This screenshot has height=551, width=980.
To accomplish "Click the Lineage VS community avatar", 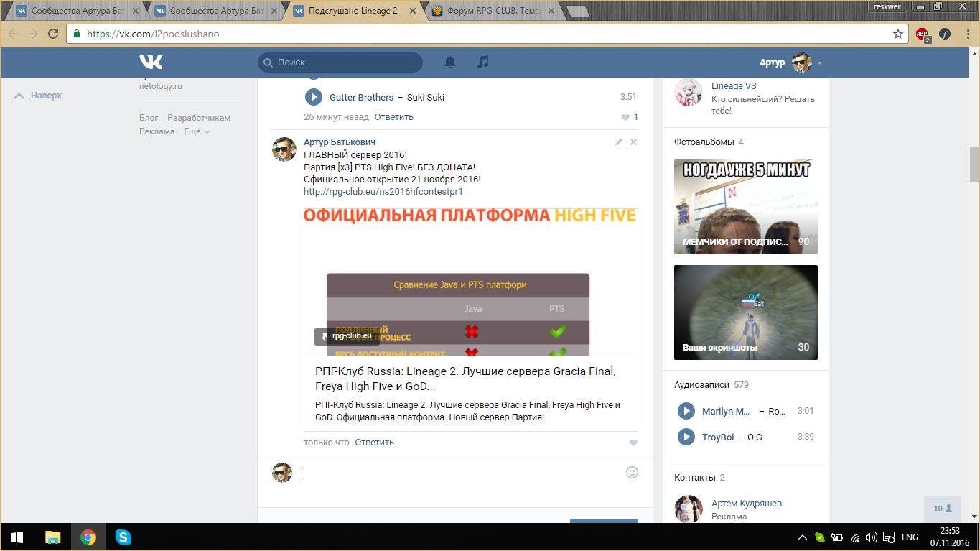I will click(689, 93).
